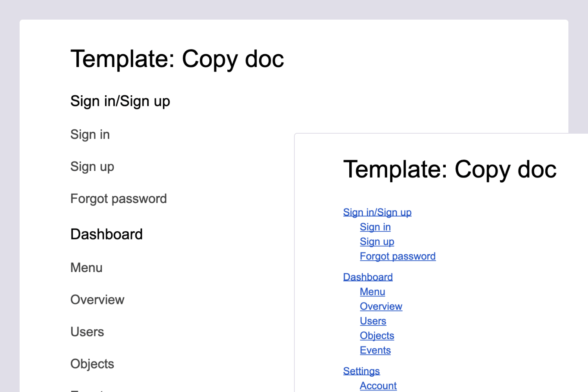588x392 pixels.
Task: Click the black 'Sign in/Sign up' heading
Action: tap(120, 101)
